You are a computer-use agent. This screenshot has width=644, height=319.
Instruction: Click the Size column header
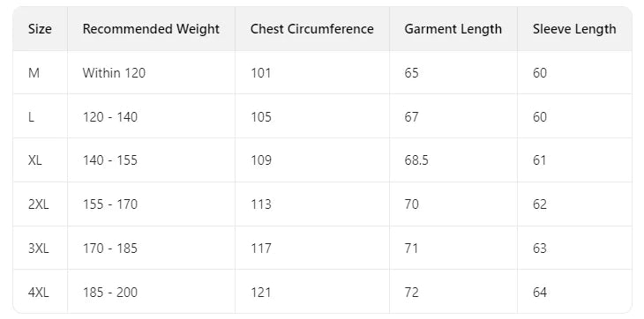click(40, 29)
